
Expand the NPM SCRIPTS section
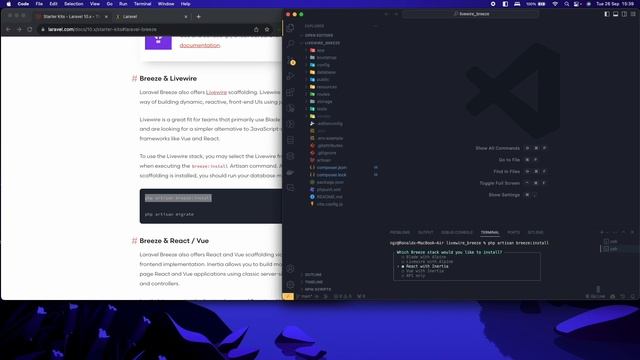click(318, 289)
